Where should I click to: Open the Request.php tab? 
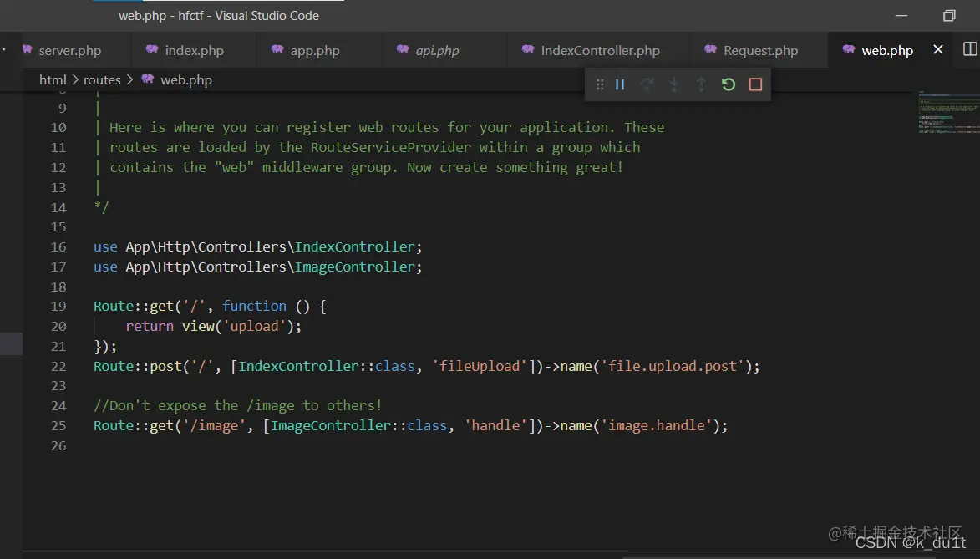point(759,51)
